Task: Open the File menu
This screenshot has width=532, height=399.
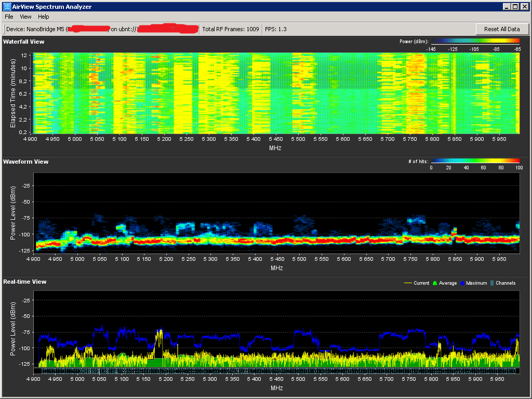Action: (9, 17)
